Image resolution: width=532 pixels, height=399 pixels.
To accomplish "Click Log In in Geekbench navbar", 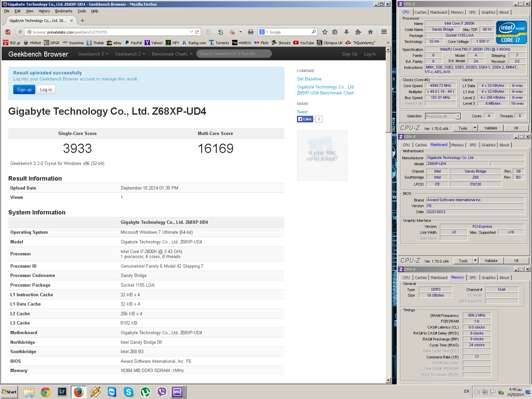I will (370, 54).
